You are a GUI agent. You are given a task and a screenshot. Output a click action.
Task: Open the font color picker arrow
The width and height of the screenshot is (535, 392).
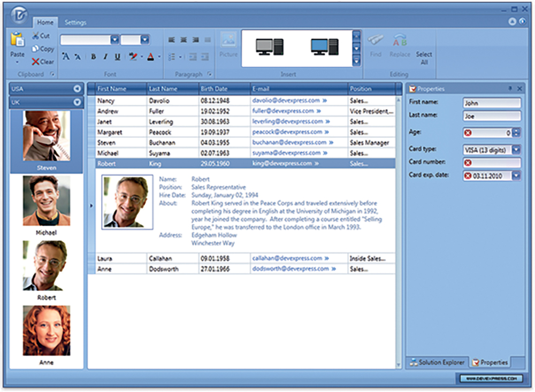159,57
